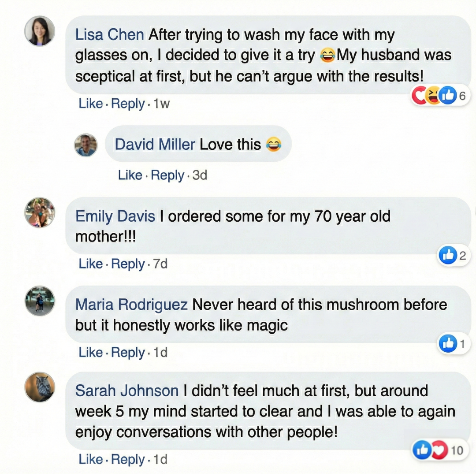Like Emily Davis's comment

pos(90,264)
